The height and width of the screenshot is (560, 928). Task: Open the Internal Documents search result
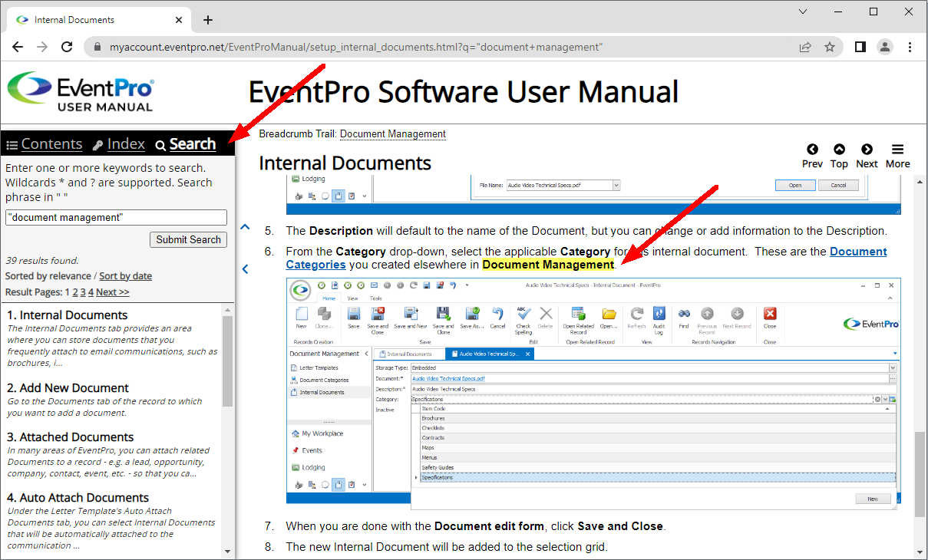[68, 315]
